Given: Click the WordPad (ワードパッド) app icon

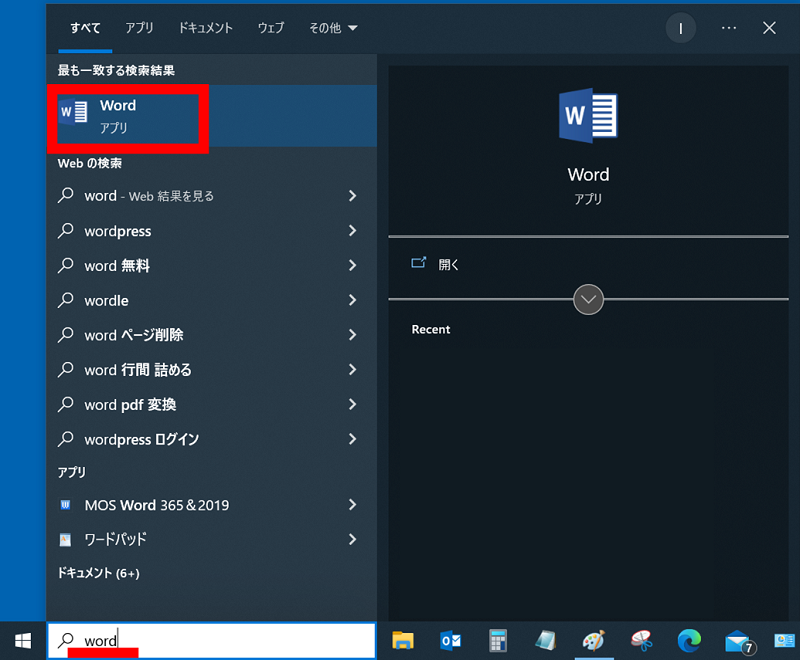Looking at the screenshot, I should [x=65, y=540].
